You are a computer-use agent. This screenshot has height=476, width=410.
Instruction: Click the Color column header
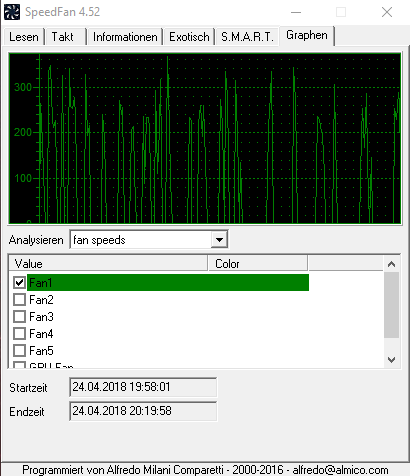(x=258, y=264)
